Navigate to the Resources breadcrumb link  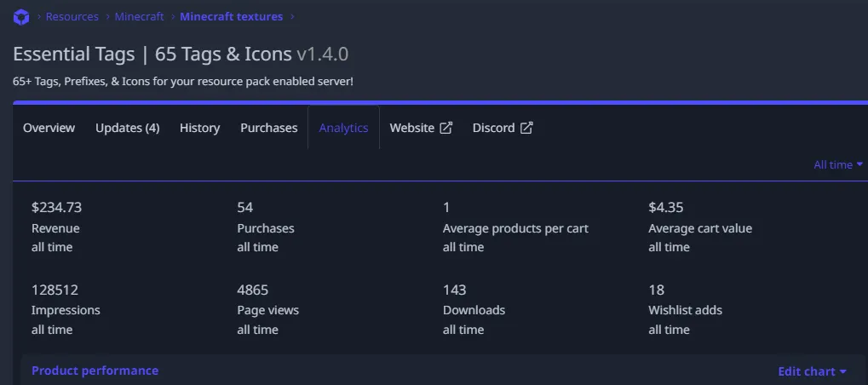[x=72, y=16]
